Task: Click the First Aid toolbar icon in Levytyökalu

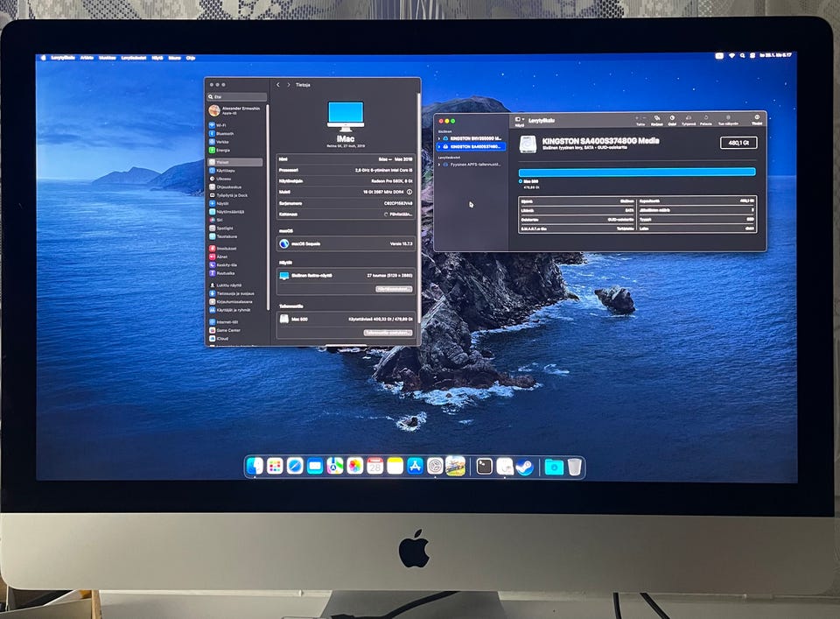Action: point(657,120)
